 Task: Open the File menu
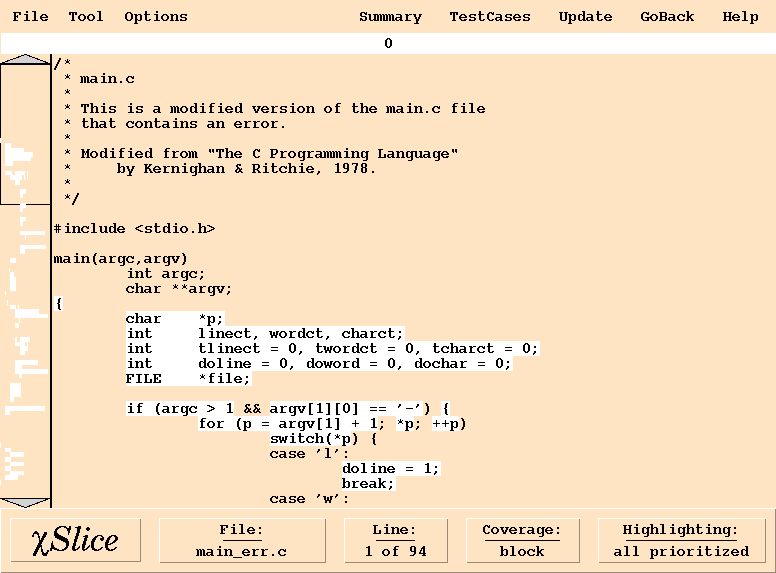[30, 16]
